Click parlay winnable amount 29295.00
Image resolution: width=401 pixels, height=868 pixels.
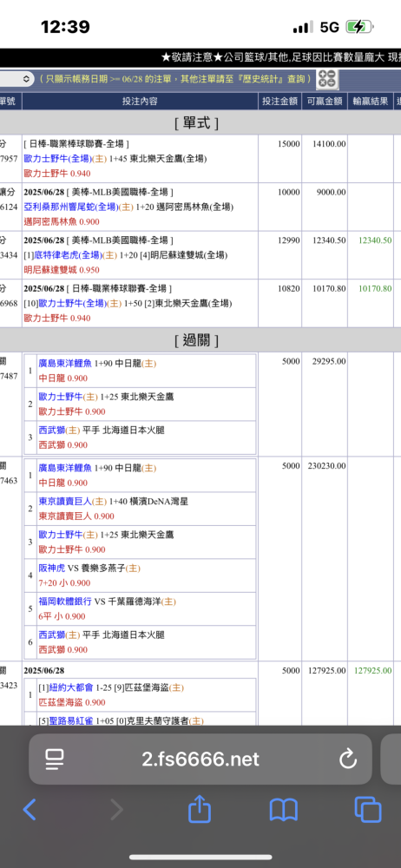tap(329, 361)
